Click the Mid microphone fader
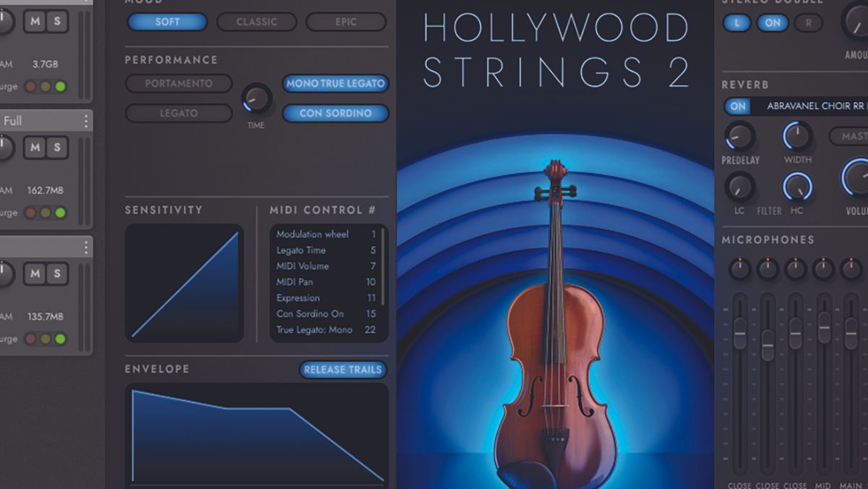 point(824,328)
